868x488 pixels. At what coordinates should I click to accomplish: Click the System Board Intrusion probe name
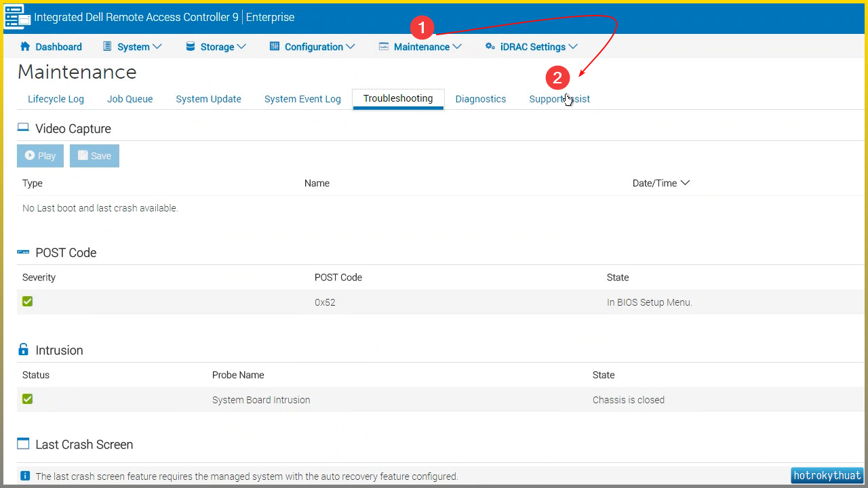[261, 400]
